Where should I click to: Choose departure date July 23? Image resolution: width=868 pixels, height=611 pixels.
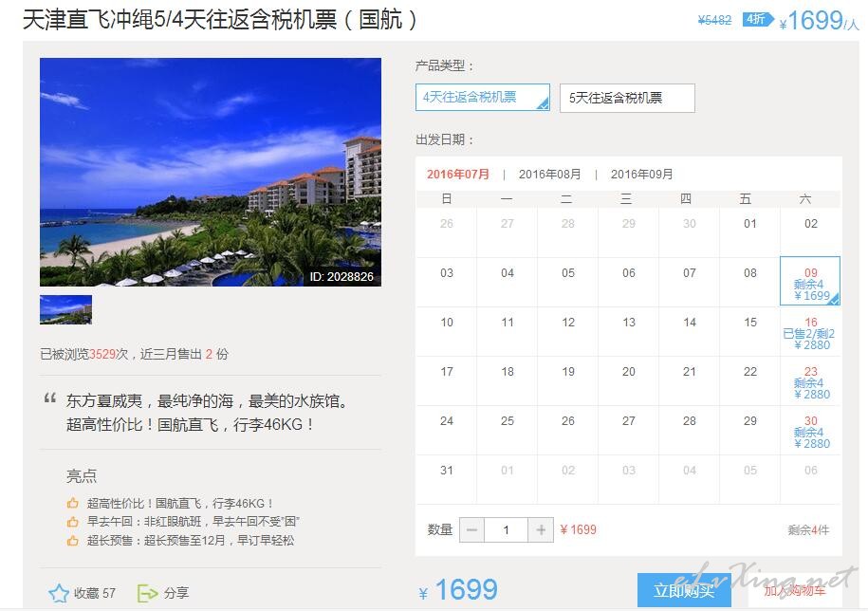pos(810,380)
